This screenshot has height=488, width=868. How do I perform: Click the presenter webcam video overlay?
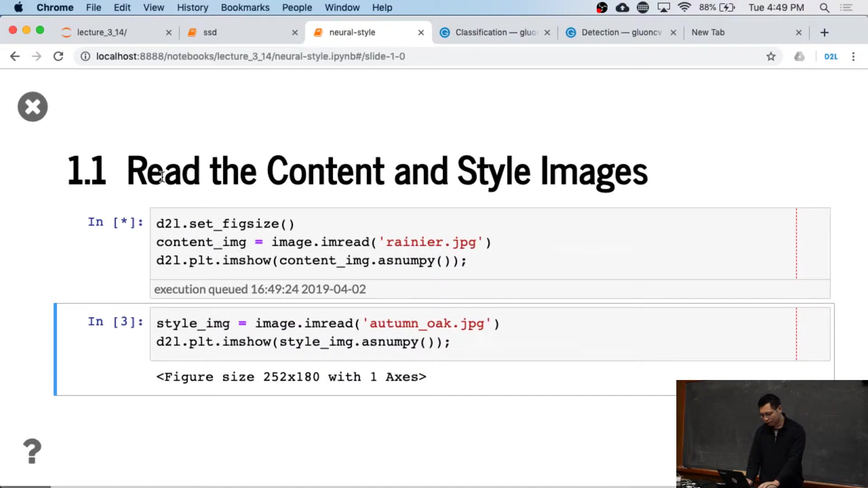tap(772, 434)
